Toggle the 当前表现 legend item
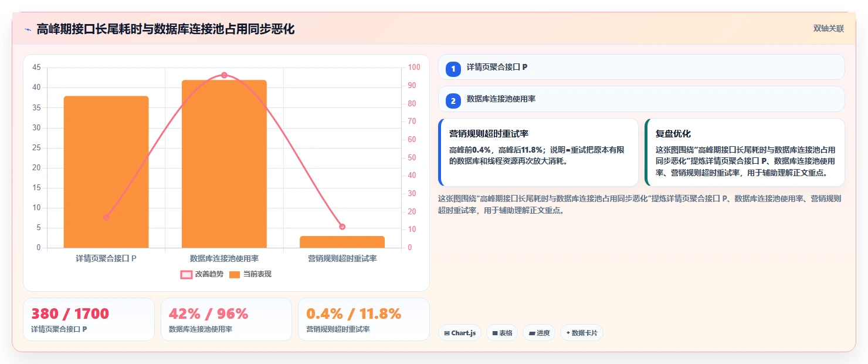This screenshot has width=868, height=364. pos(250,274)
